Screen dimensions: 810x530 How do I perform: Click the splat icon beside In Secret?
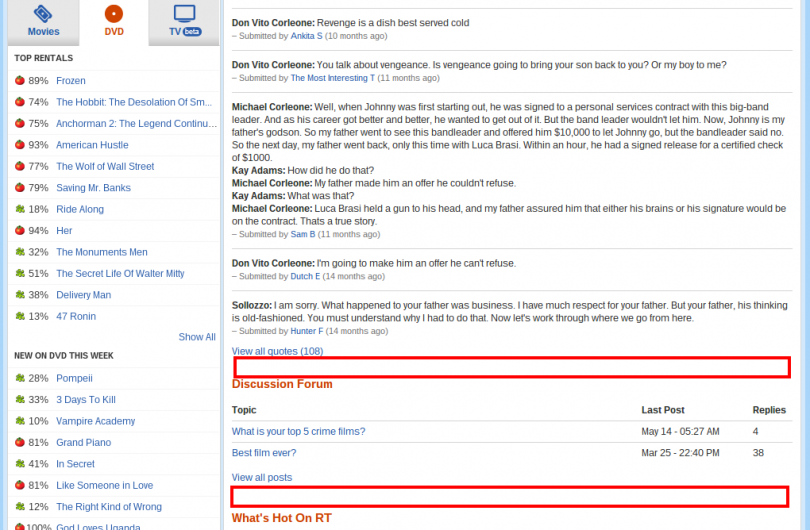click(x=20, y=464)
